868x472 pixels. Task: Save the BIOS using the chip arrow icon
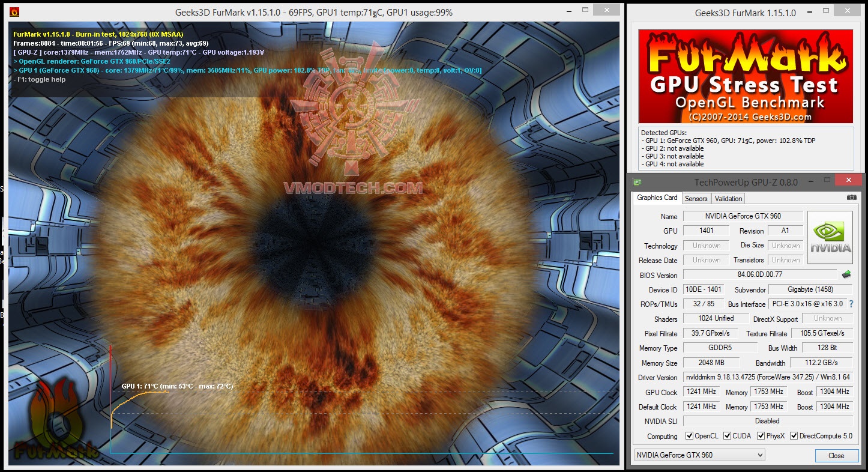click(x=846, y=274)
